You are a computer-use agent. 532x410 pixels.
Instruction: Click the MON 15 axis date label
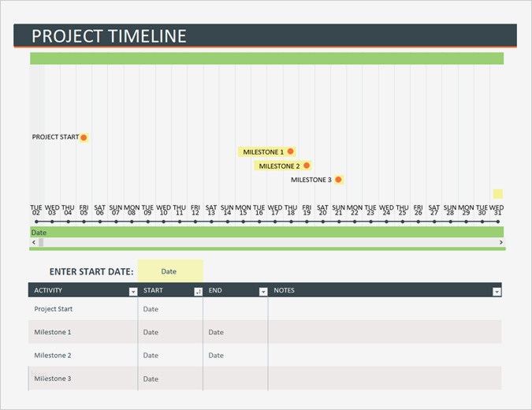pos(243,210)
